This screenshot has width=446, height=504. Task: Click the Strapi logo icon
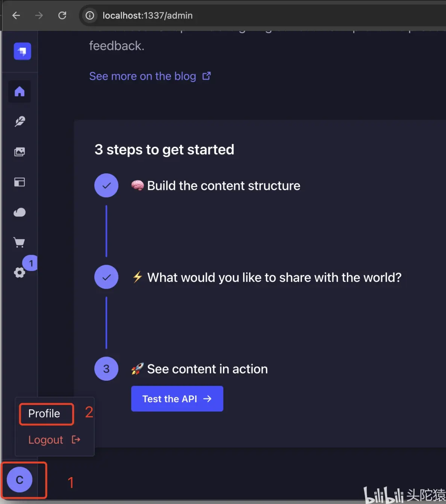pyautogui.click(x=22, y=51)
